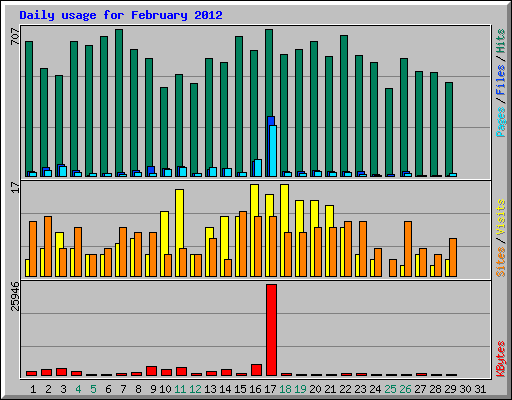Click the day 26 axis label
Viewport: 512px width, 400px height.
[405, 389]
